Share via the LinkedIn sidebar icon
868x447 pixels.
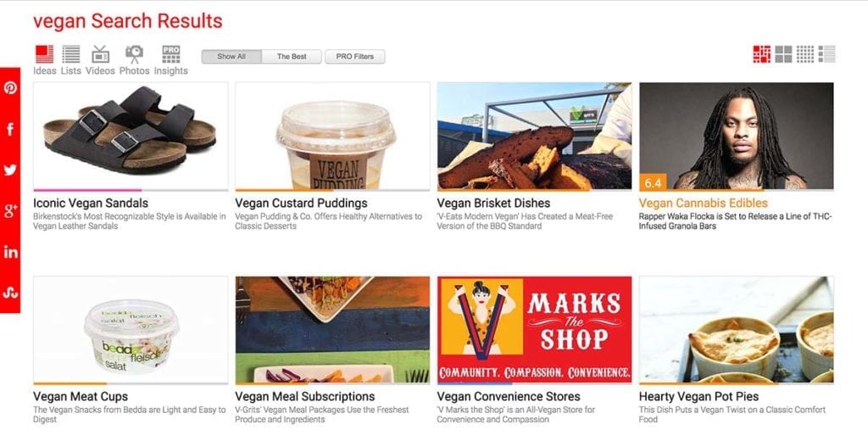point(10,252)
